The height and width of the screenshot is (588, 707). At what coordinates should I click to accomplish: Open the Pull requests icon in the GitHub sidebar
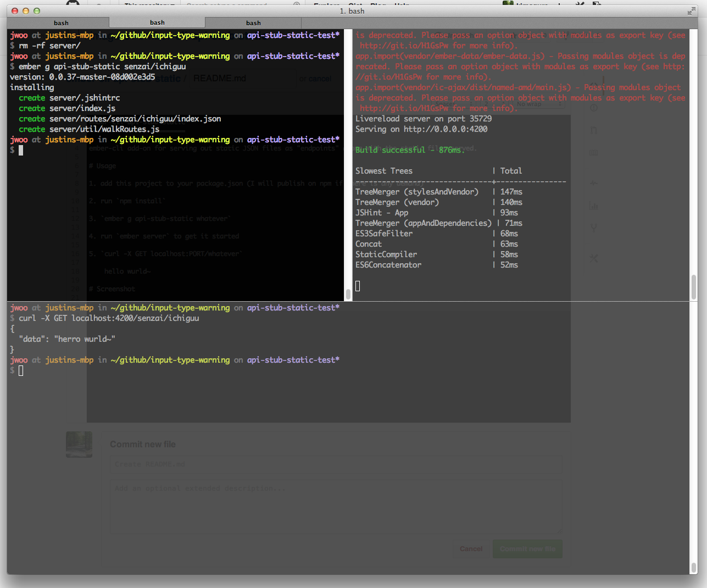(x=594, y=130)
